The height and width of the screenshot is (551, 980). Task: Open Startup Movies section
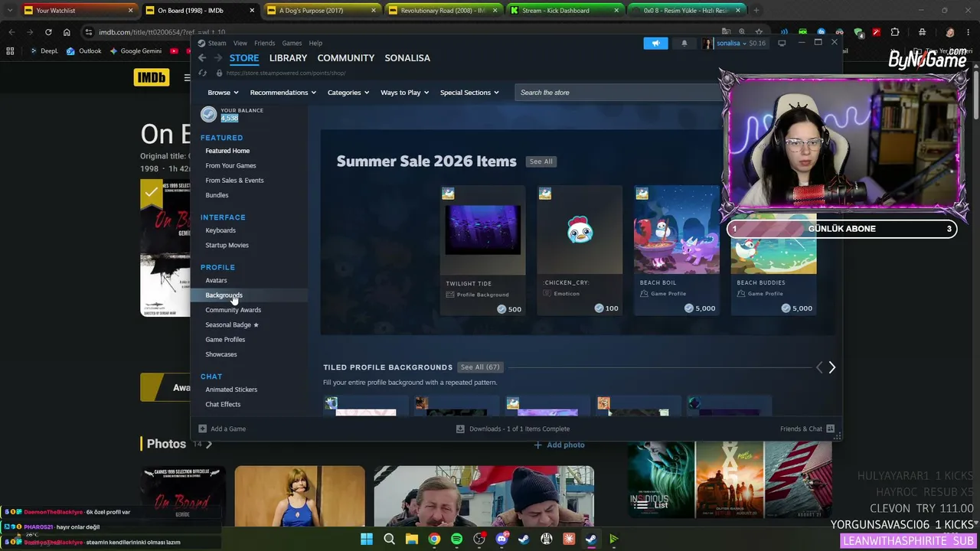[x=227, y=245]
